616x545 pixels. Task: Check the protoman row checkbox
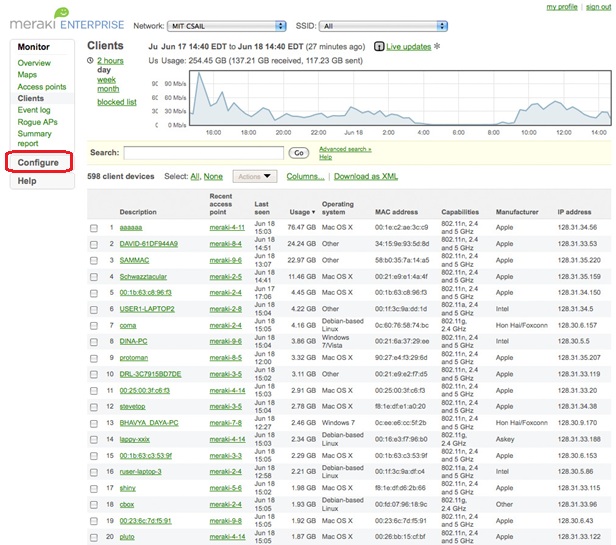[94, 358]
